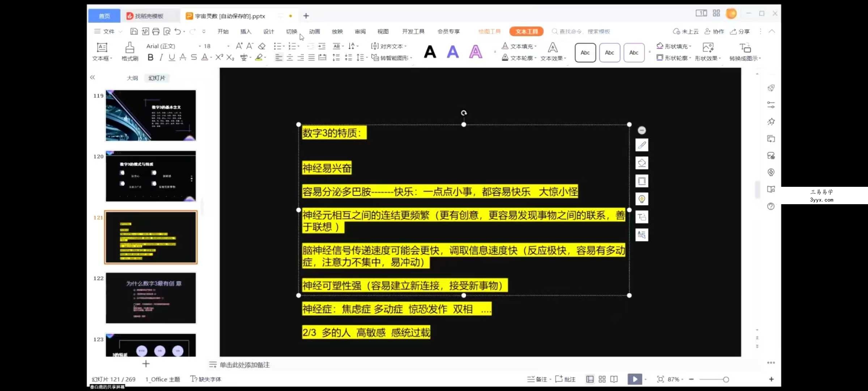
Task: Open the 设计 (Design) ribbon tab
Action: click(269, 31)
